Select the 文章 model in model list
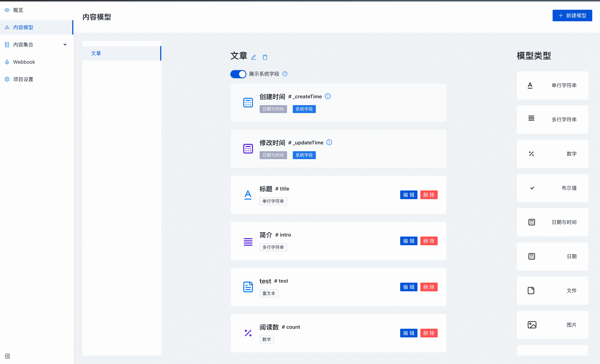The width and height of the screenshot is (600, 364). (121, 53)
